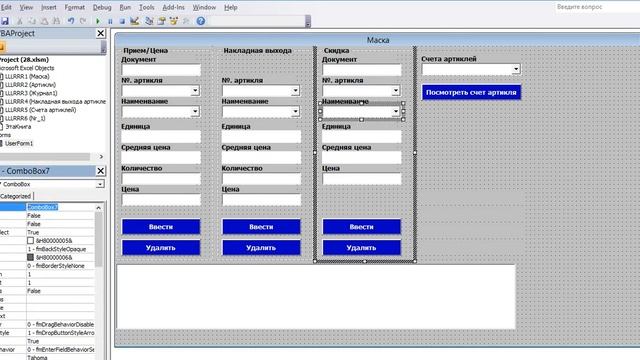The image size is (640, 360).
Task: Click Удалить button in the Скидка frame
Action: coord(362,248)
